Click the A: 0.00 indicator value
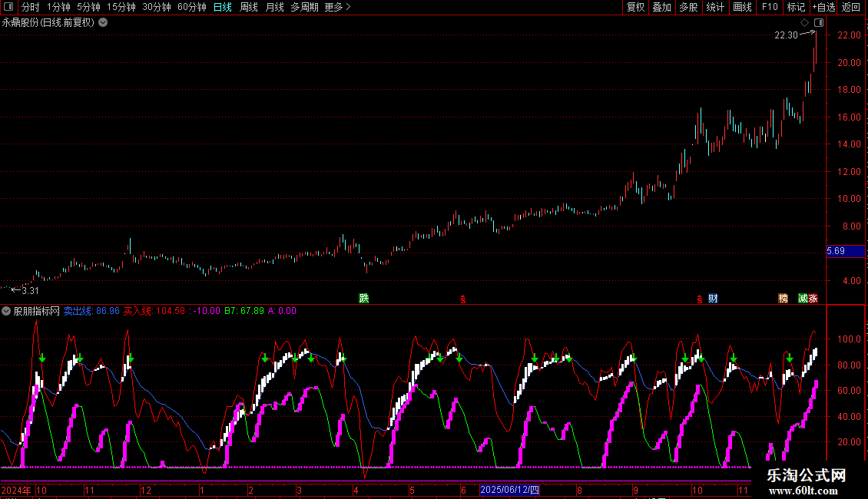868x499 pixels. 283,311
